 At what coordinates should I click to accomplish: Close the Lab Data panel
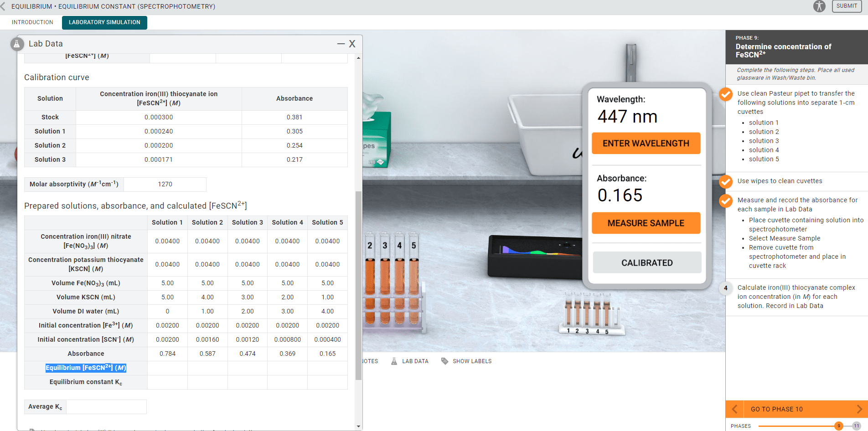pyautogui.click(x=352, y=44)
